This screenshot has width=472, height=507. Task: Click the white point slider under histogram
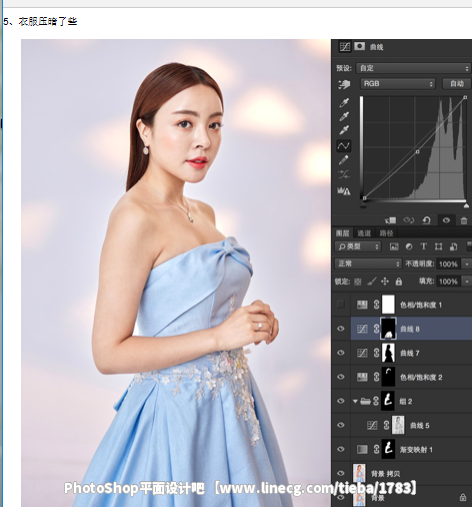point(466,206)
